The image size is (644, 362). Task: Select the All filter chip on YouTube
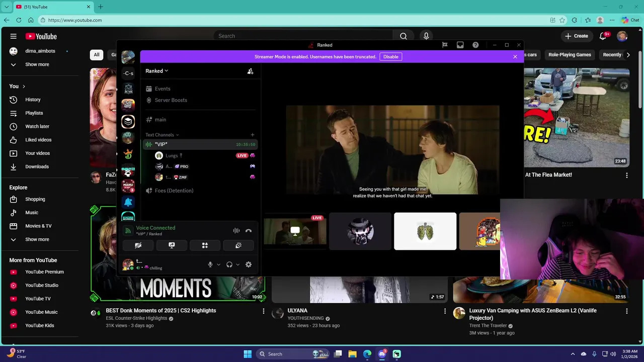(97, 55)
